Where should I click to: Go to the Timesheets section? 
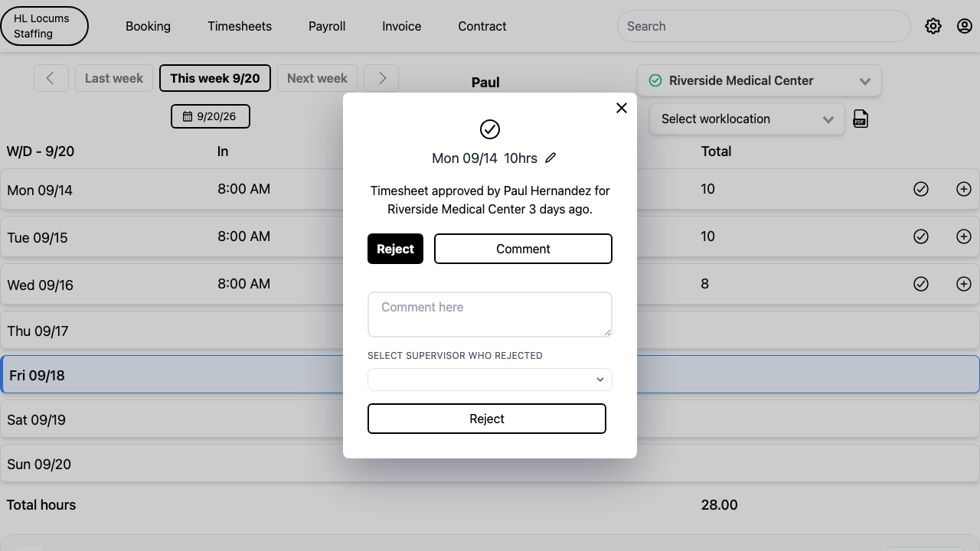[x=240, y=26]
